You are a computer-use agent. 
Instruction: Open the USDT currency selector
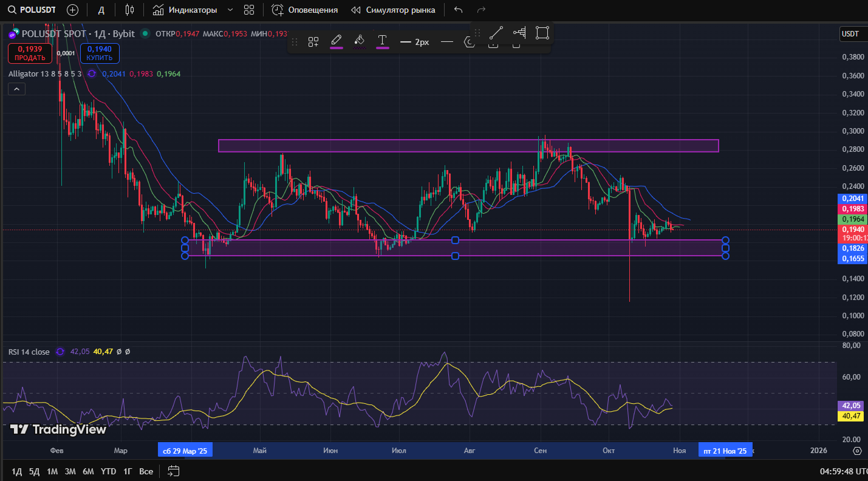[852, 34]
